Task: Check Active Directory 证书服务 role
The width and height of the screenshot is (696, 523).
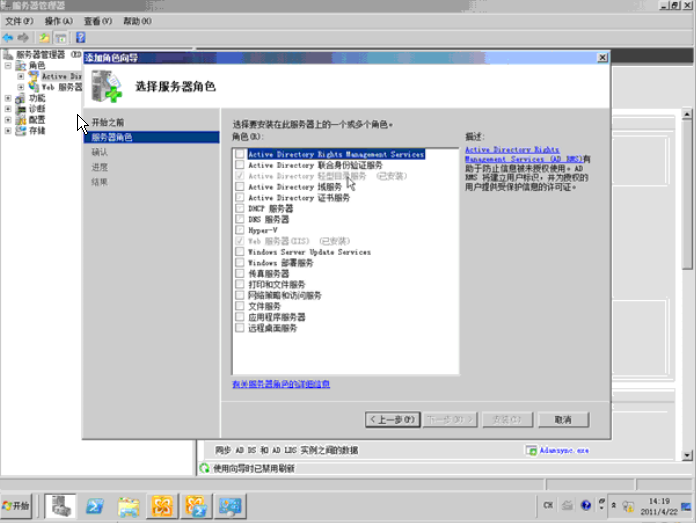Action: pyautogui.click(x=240, y=197)
